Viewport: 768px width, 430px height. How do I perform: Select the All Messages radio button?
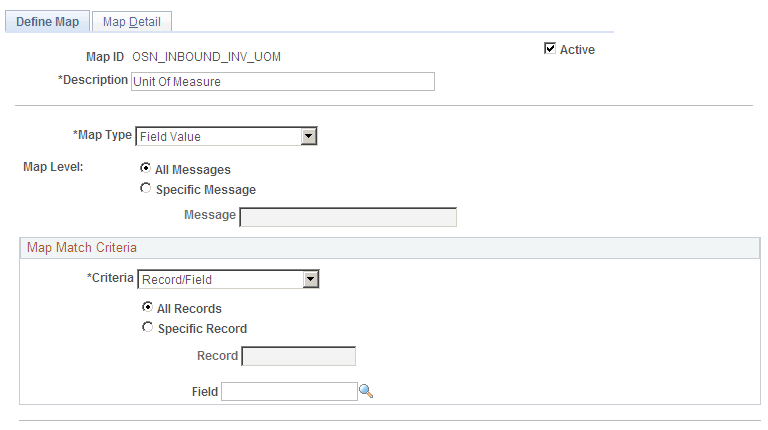pyautogui.click(x=146, y=169)
